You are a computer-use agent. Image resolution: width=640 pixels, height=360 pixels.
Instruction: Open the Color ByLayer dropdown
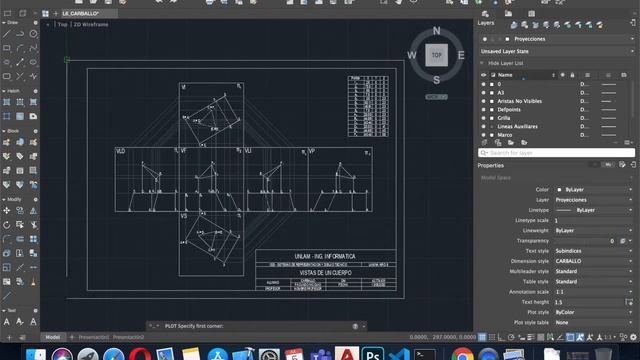[594, 190]
